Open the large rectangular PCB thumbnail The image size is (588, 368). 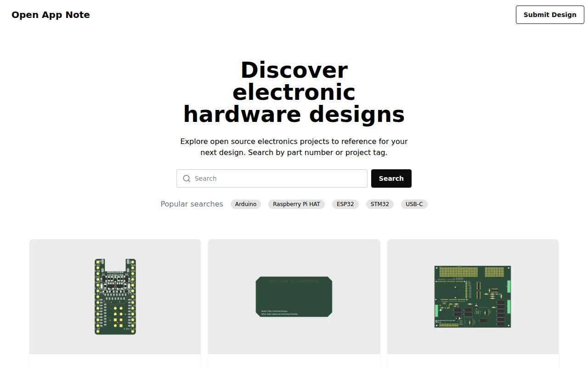(473, 297)
